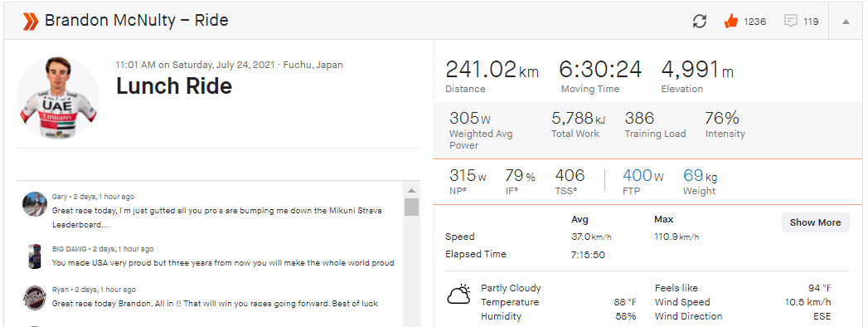Click the 305 W weighted average power

[469, 119]
